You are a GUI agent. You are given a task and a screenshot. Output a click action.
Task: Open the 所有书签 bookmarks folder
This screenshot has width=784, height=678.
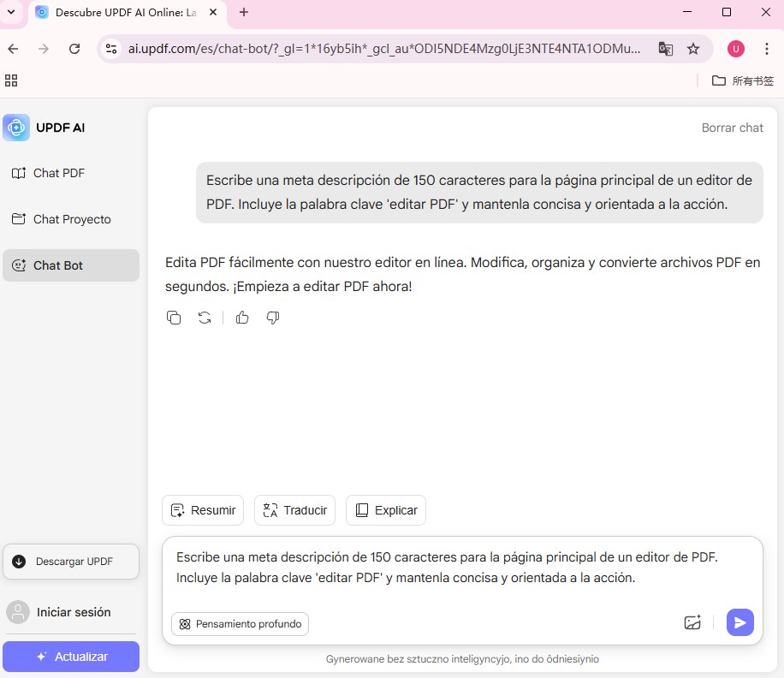click(x=743, y=80)
